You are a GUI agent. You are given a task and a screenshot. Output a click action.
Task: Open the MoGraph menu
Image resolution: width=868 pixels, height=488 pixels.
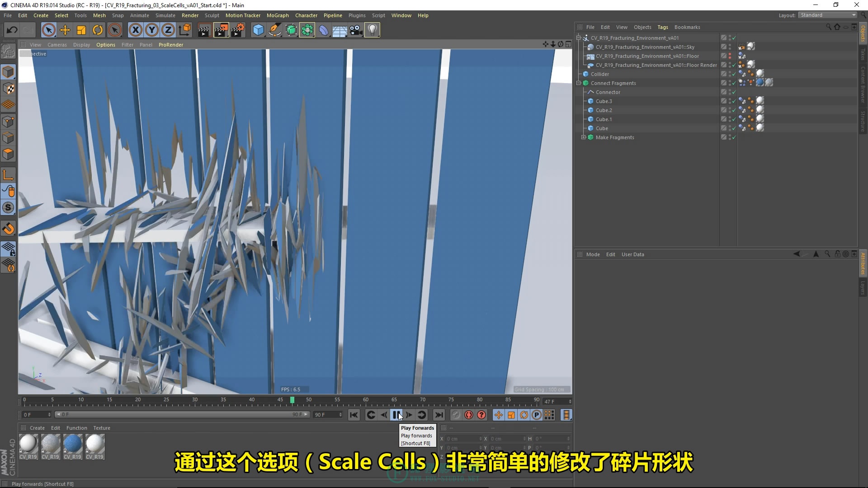tap(278, 15)
